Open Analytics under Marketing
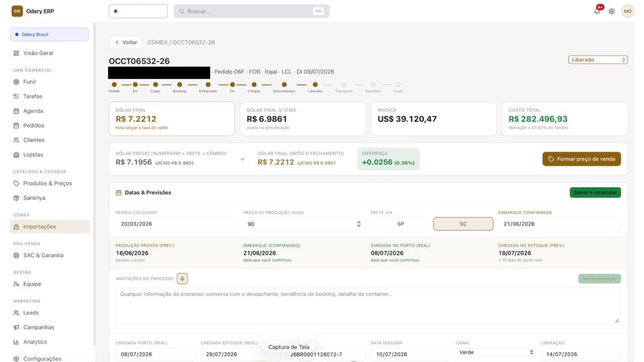Screen dimensions: 644x362 pyautogui.click(x=49, y=342)
